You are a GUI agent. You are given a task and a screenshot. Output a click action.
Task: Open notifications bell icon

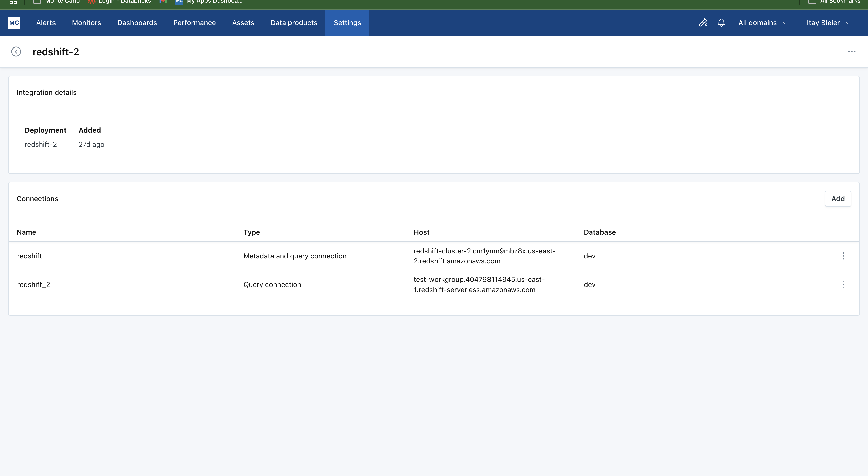pyautogui.click(x=721, y=23)
